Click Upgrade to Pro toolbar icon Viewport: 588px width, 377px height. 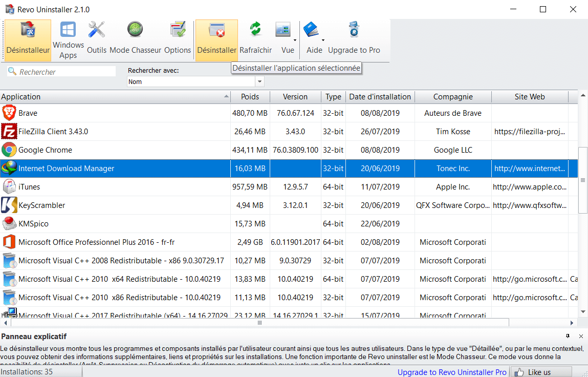click(x=354, y=30)
